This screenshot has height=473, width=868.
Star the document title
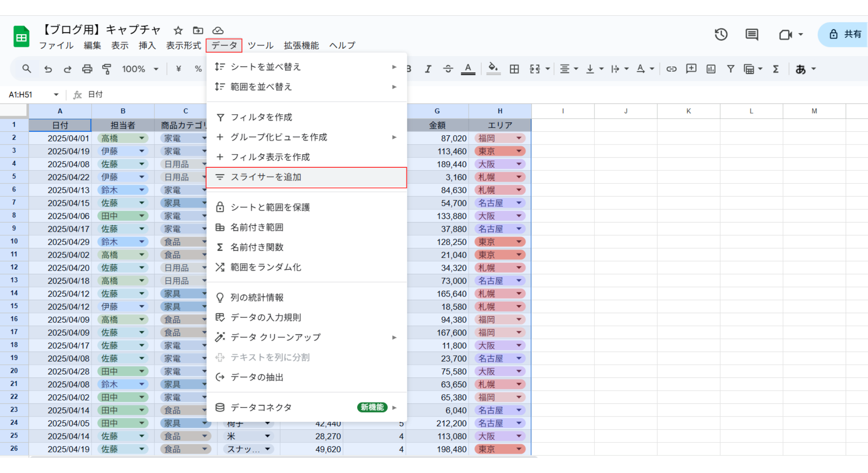point(178,30)
